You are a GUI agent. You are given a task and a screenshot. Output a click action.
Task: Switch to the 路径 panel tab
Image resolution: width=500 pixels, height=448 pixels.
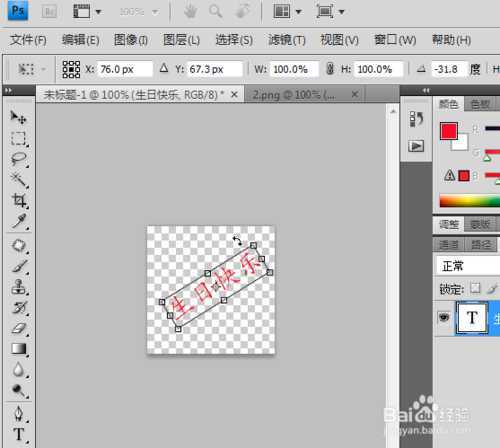481,245
